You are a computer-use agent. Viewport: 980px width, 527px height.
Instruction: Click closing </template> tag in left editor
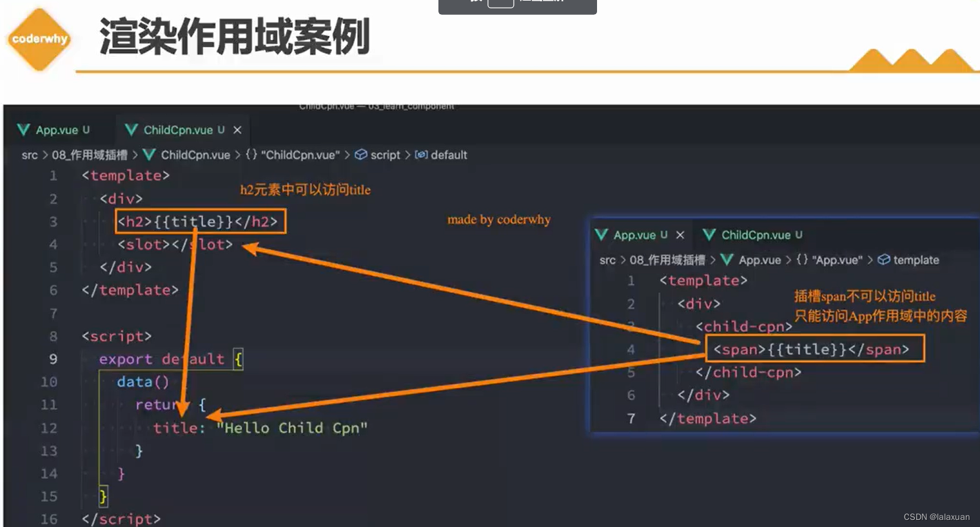pyautogui.click(x=130, y=290)
